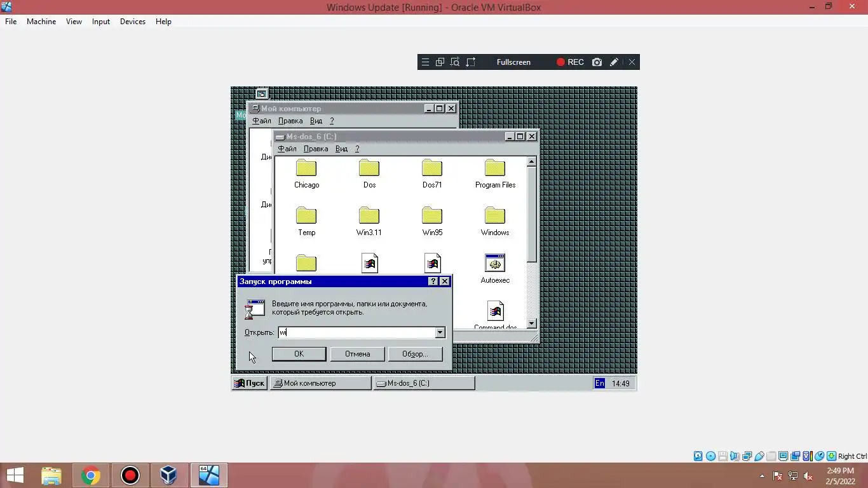The image size is (868, 488).
Task: Click the VirtualBox hard disk status icon
Action: pos(698,456)
